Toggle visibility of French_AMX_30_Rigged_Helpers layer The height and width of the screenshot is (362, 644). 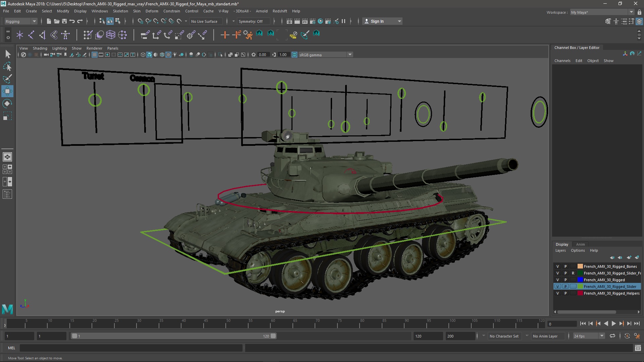tap(557, 293)
